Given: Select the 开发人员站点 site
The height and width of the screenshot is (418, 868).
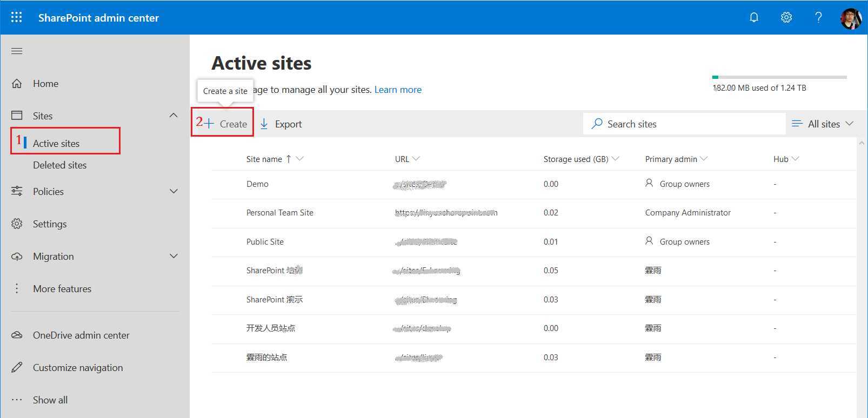Looking at the screenshot, I should click(271, 328).
